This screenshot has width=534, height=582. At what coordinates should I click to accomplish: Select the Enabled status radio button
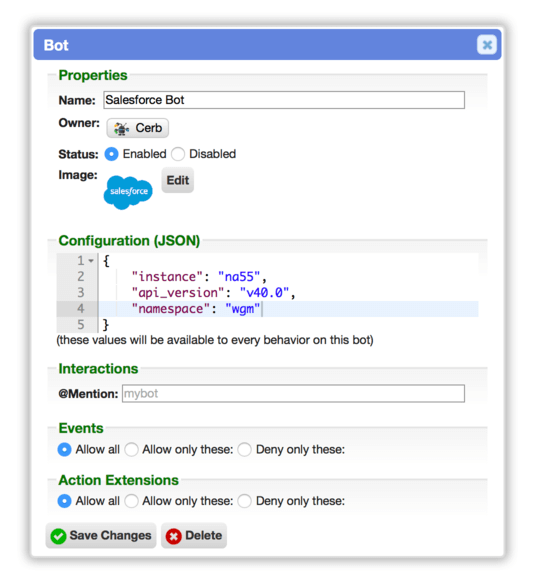coord(111,154)
